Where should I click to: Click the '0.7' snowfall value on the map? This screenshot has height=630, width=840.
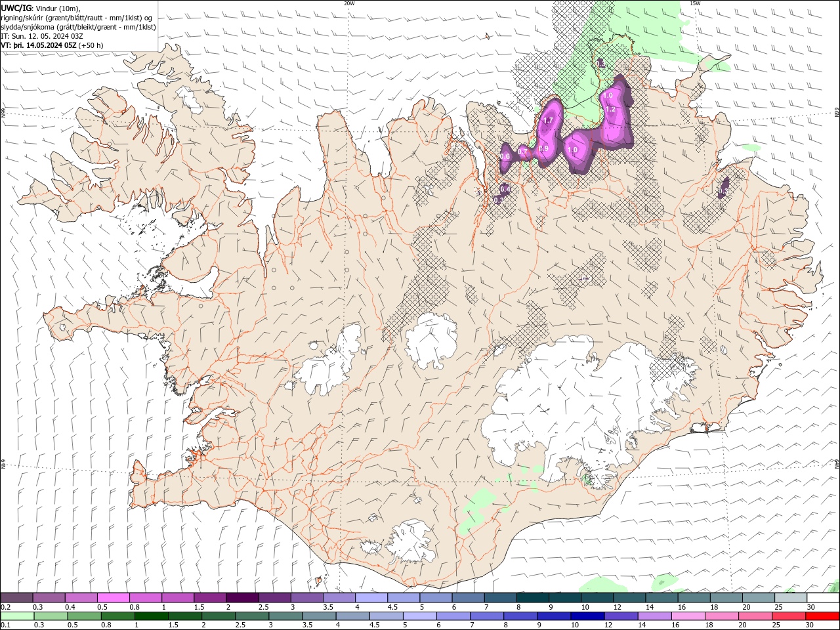[523, 152]
